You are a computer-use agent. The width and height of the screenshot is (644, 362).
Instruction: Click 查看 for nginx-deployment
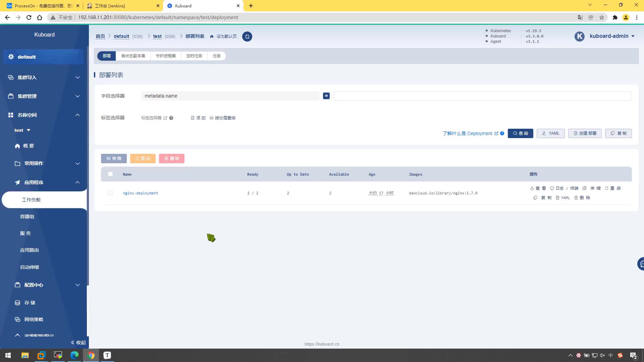(x=538, y=188)
